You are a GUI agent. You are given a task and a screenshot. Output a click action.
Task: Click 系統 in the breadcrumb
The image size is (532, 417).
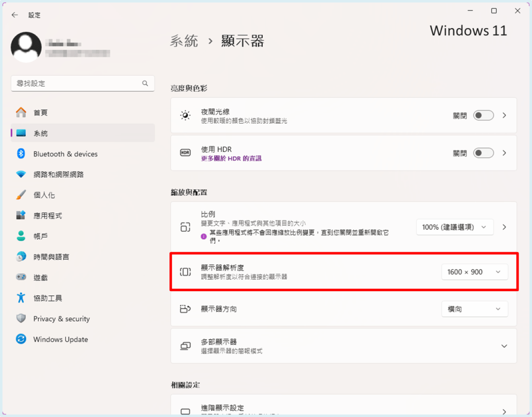coord(184,41)
